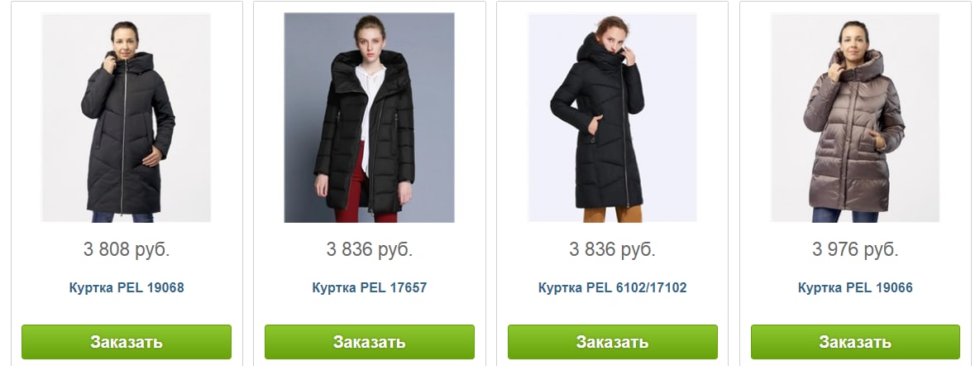The image size is (980, 366).
Task: Click the mustard trousers in the PEL 6102/17102 photo
Action: click(613, 214)
